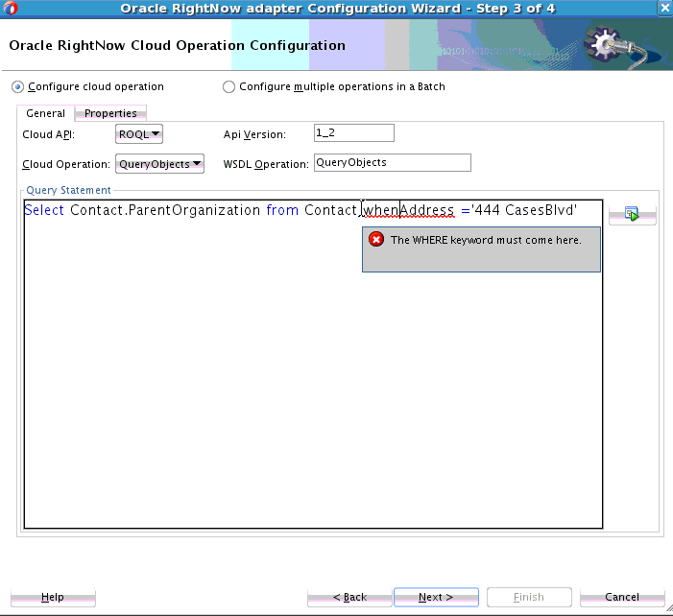The width and height of the screenshot is (673, 616).
Task: Select Configure multiple operations in a Batch
Action: pos(228,87)
